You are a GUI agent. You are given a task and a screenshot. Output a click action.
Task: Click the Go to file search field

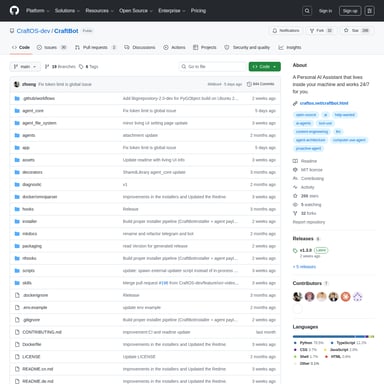point(213,67)
